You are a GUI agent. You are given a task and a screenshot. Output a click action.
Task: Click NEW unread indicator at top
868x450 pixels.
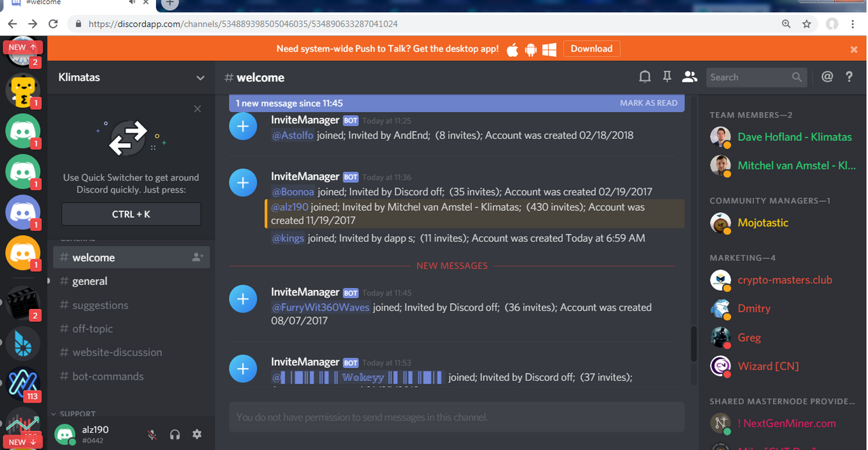pyautogui.click(x=23, y=47)
